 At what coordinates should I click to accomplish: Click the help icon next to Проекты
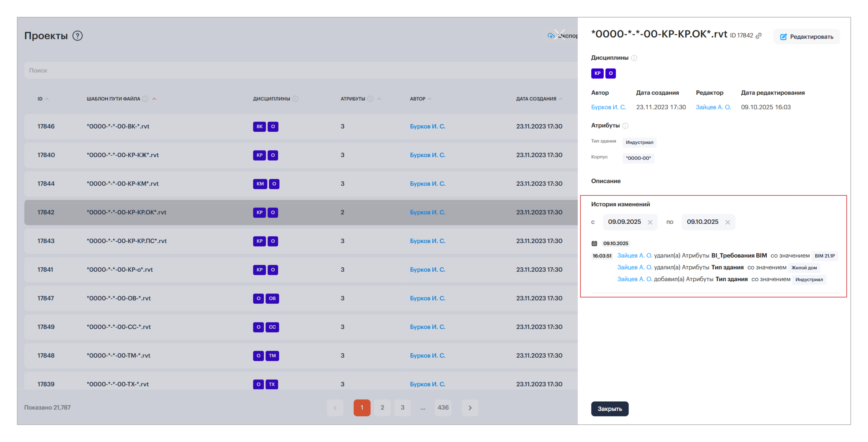78,36
